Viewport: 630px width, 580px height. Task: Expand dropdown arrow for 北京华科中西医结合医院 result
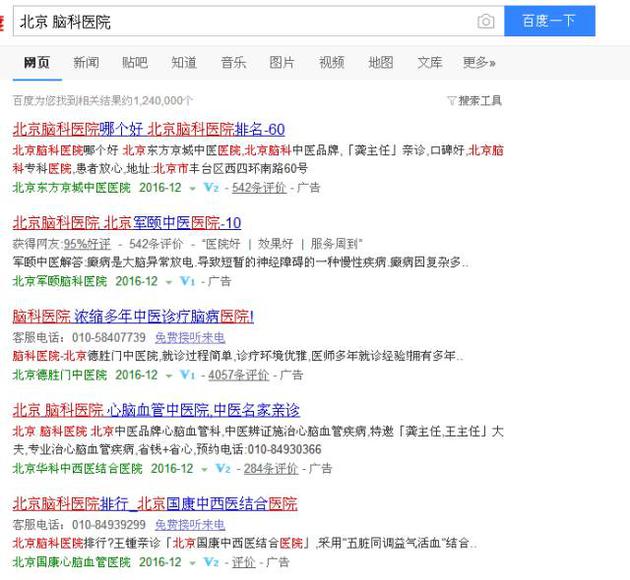click(x=204, y=470)
